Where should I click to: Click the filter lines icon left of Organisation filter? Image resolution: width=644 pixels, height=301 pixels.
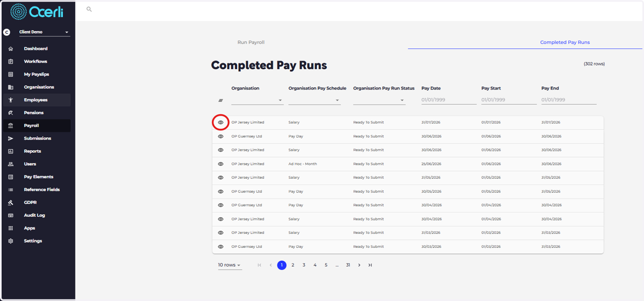(x=221, y=100)
